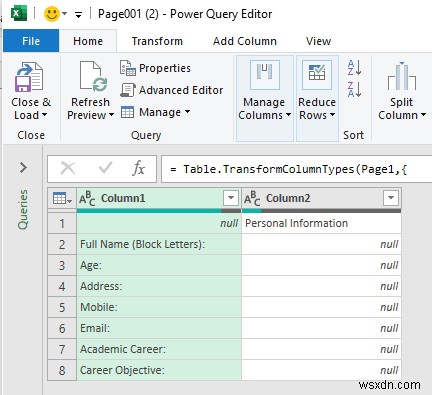Expand Manage Columns dropdown arrow

pos(288,115)
